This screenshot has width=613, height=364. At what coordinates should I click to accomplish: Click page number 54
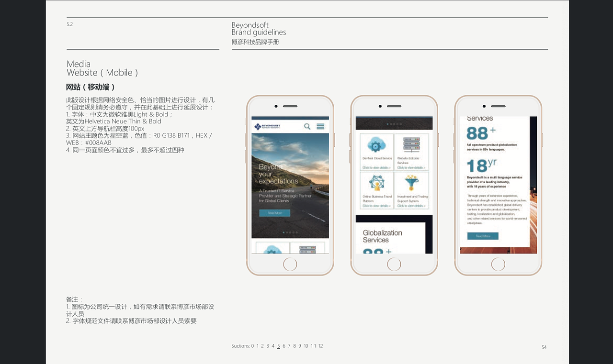(x=544, y=347)
